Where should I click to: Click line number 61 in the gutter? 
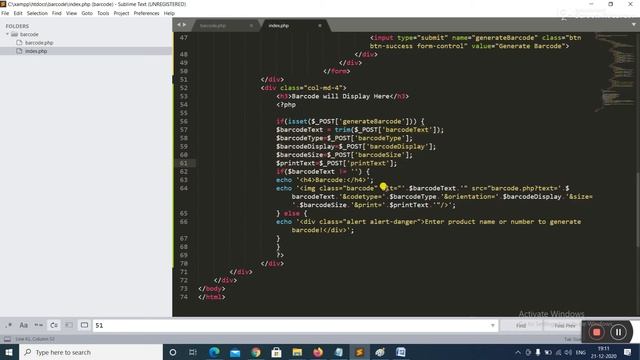click(184, 163)
